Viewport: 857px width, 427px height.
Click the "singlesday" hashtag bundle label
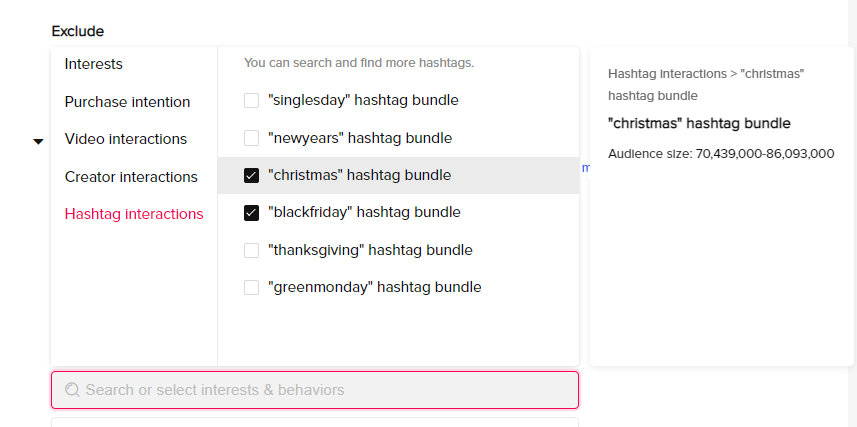(363, 101)
